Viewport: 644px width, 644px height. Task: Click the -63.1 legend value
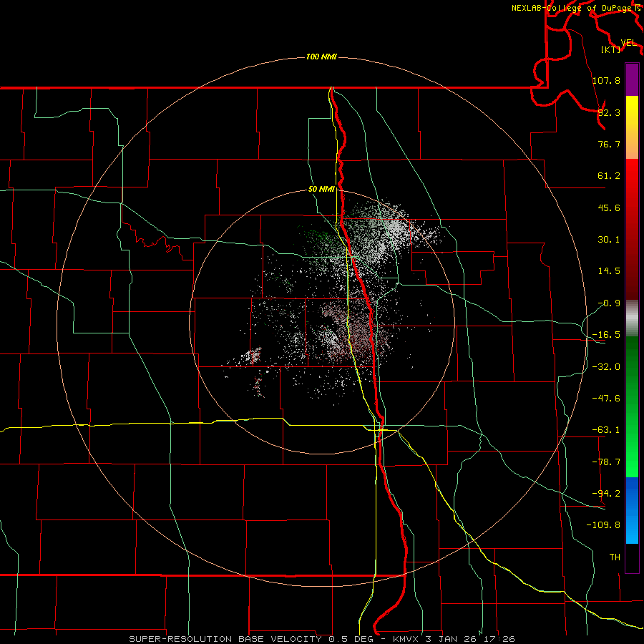click(x=606, y=430)
